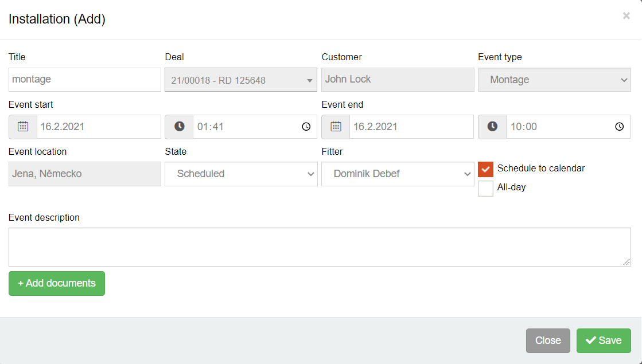
Task: Enable the All-day checkbox
Action: click(x=485, y=189)
